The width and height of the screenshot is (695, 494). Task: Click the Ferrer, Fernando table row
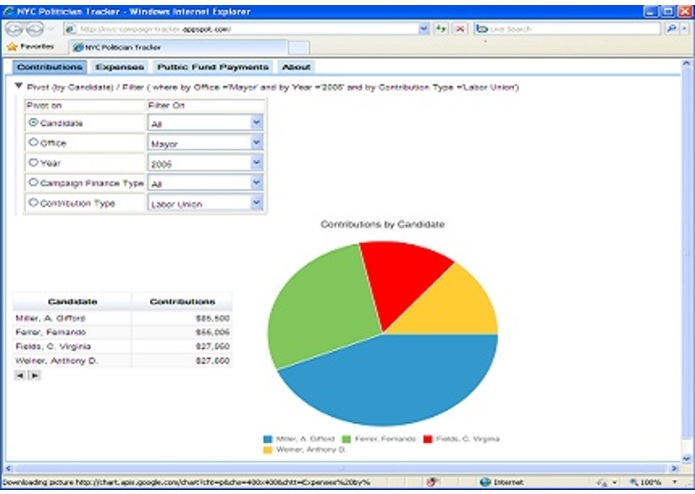click(122, 333)
